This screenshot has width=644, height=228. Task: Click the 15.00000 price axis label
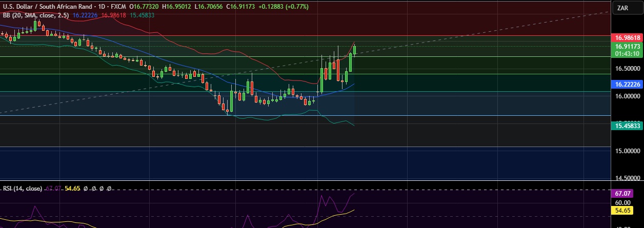pyautogui.click(x=628, y=151)
